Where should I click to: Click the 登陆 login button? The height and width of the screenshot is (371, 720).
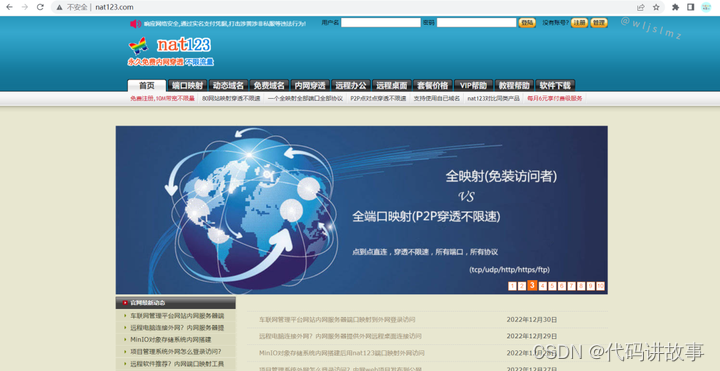527,22
